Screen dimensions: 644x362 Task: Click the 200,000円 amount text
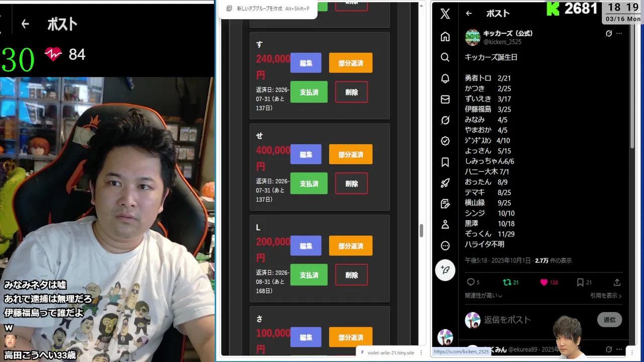click(273, 249)
